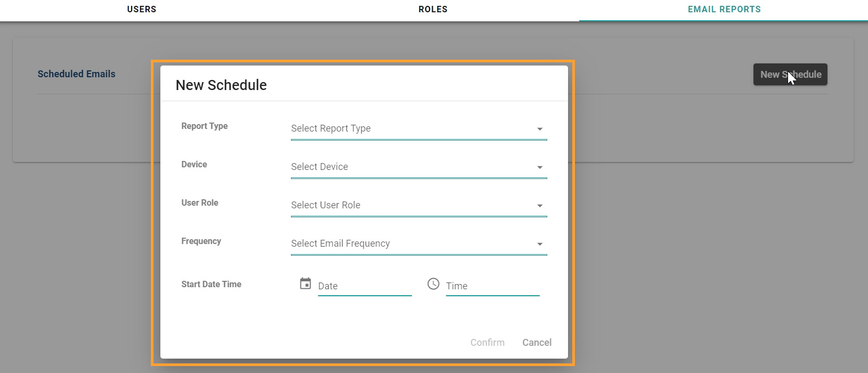Click the User Role dropdown arrow
The height and width of the screenshot is (373, 868).
[539, 206]
